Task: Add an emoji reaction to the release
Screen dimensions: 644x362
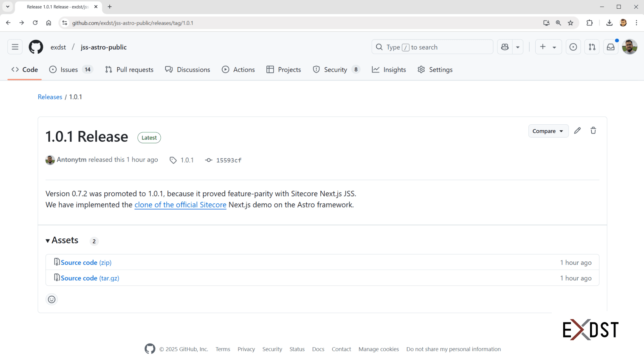Action: pos(51,299)
